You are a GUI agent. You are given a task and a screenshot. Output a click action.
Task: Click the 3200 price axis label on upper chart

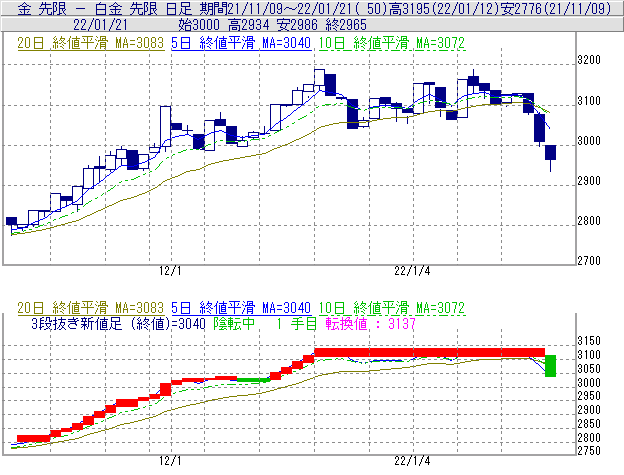[x=589, y=60]
